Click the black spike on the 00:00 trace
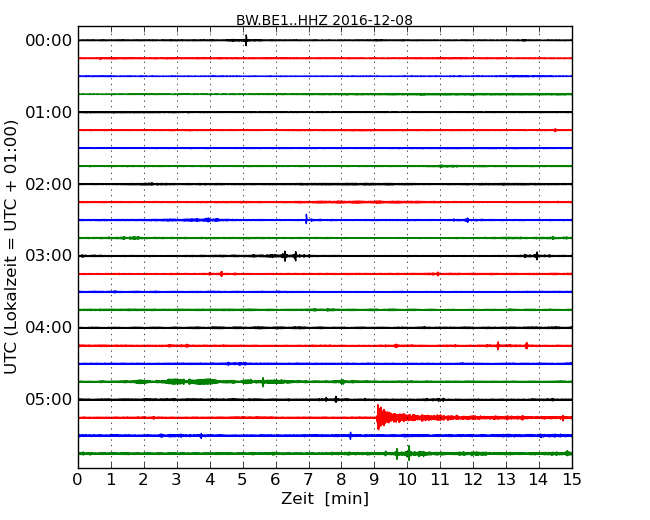 tap(246, 40)
